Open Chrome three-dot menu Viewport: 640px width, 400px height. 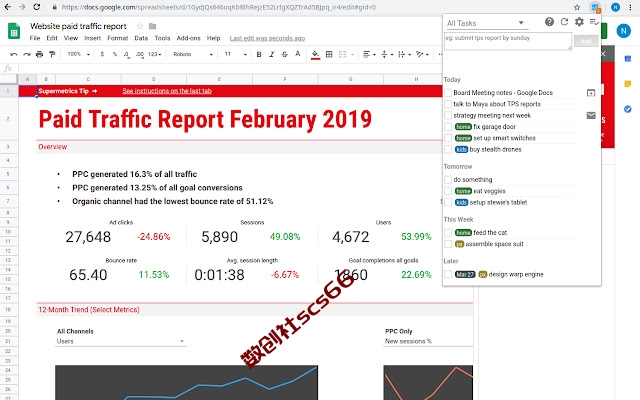click(630, 7)
